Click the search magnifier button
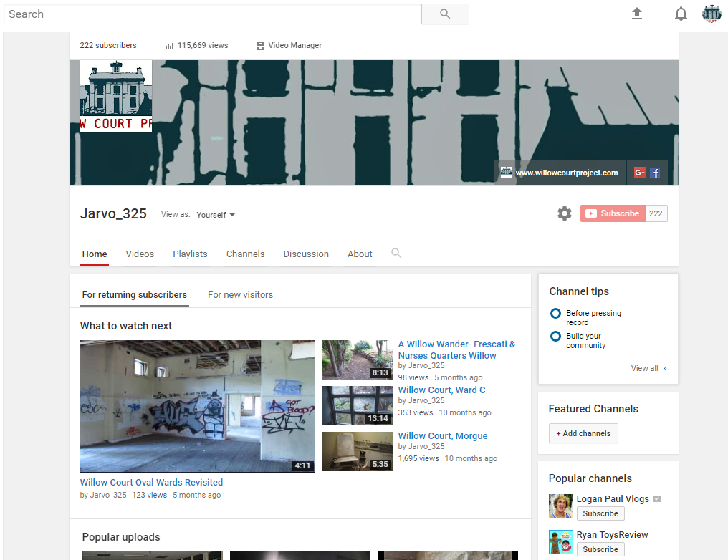This screenshot has height=560, width=728. [x=445, y=14]
